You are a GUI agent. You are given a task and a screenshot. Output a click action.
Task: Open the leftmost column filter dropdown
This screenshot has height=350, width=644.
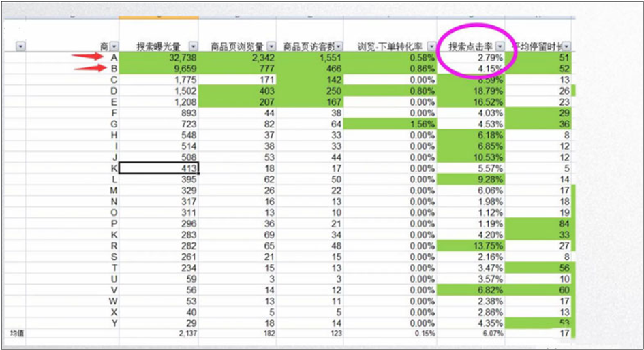(20, 46)
